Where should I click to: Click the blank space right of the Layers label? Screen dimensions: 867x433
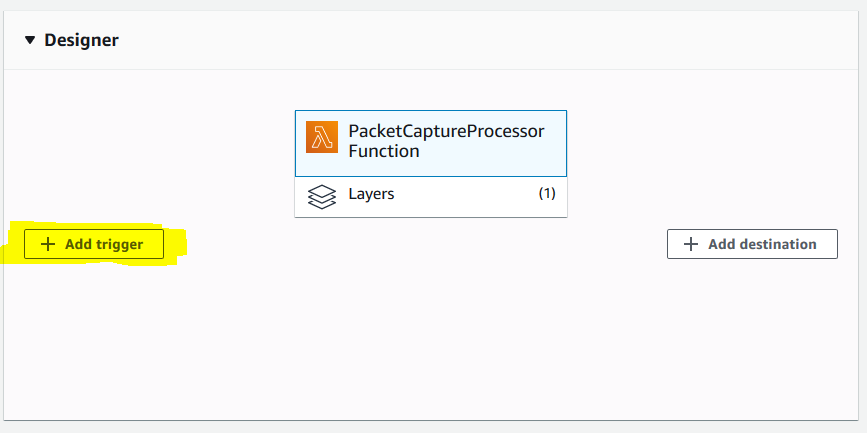(466, 194)
